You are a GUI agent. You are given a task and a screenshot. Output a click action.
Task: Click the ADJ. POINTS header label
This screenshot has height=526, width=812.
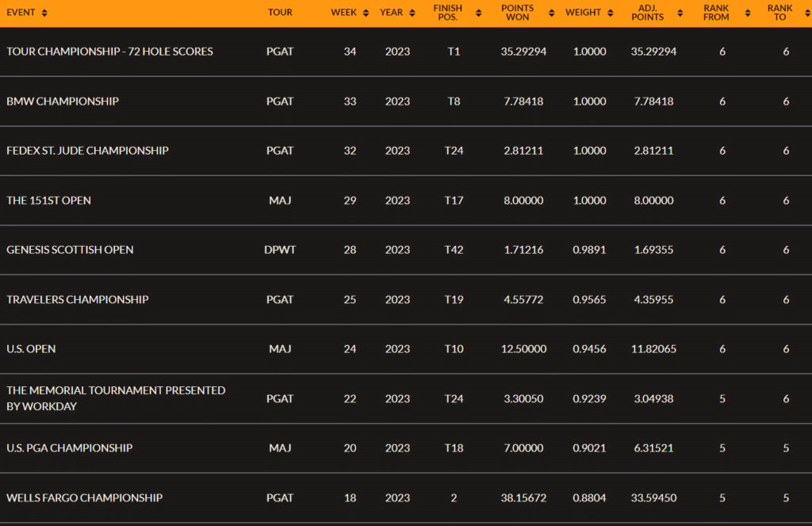647,13
